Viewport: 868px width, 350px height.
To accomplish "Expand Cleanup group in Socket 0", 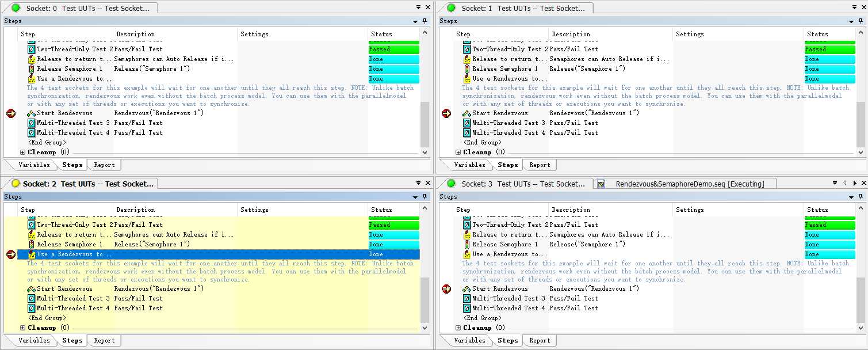I will [23, 153].
